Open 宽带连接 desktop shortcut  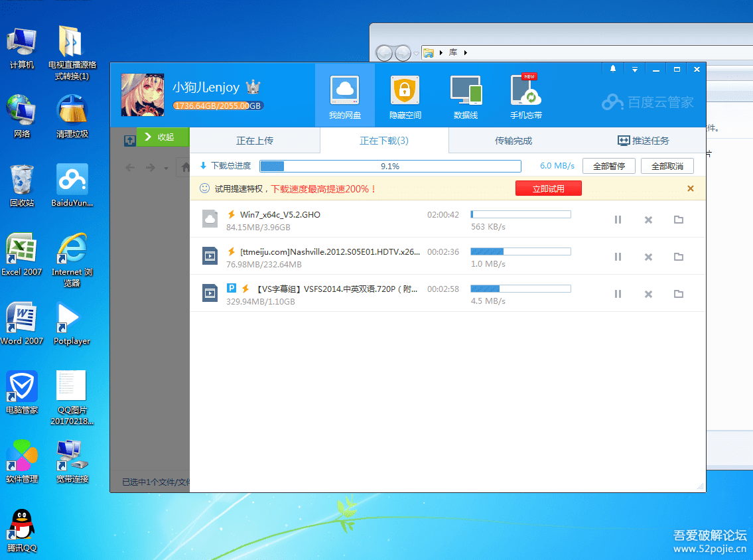72,462
